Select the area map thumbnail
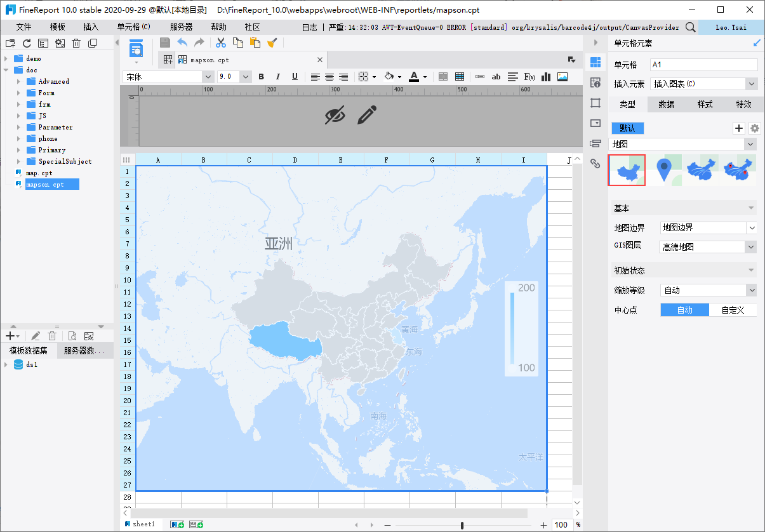 [x=627, y=170]
